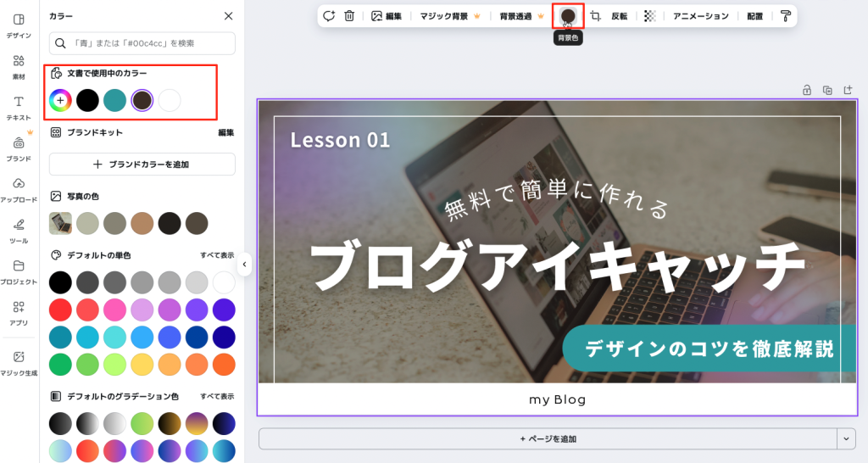The image size is (868, 463).
Task: Show all default gradient colors
Action: coord(217,396)
